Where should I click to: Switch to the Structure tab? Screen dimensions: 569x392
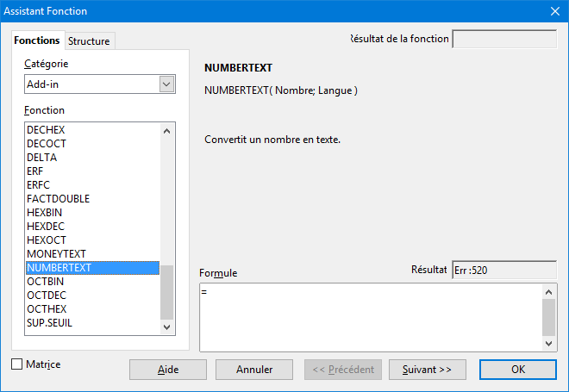[89, 41]
